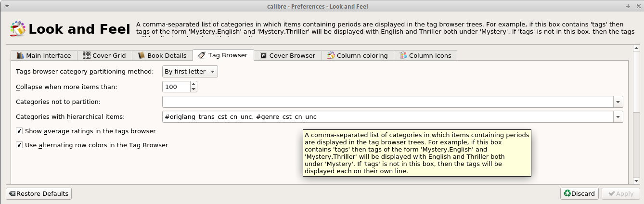
Task: Expand the 'Categories not to partition' dropdown arrow
Action: 618,102
